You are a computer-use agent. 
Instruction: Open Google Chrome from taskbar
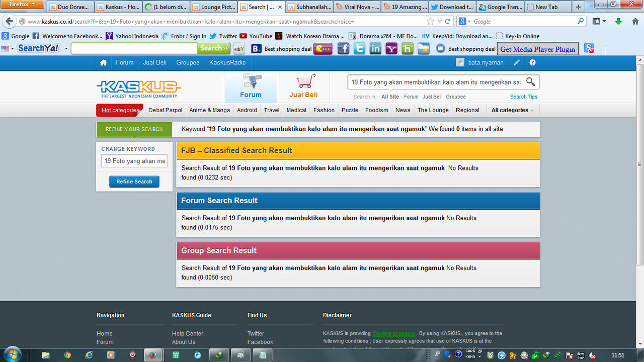click(x=68, y=355)
